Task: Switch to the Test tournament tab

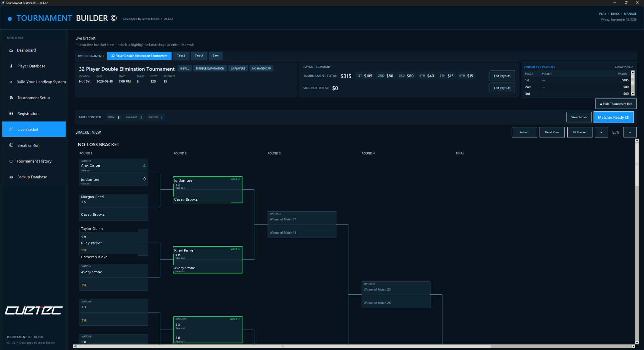Action: coord(216,56)
